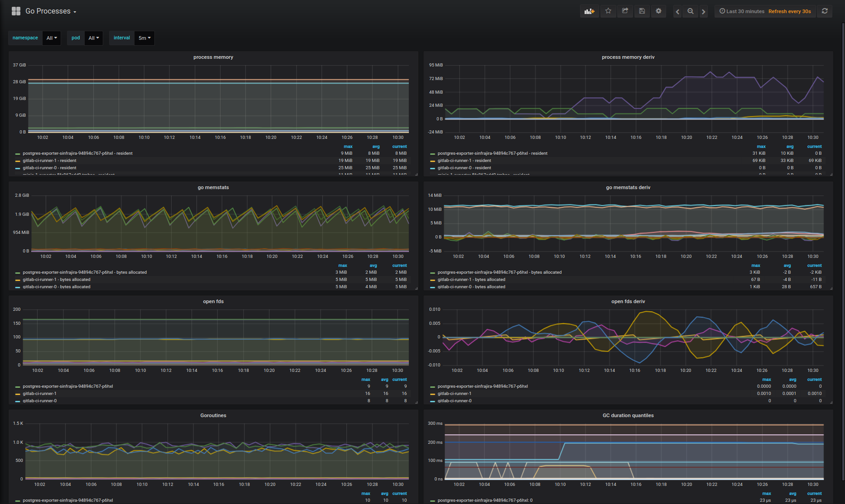845x504 pixels.
Task: Save the dashboard with disk icon
Action: [x=642, y=11]
